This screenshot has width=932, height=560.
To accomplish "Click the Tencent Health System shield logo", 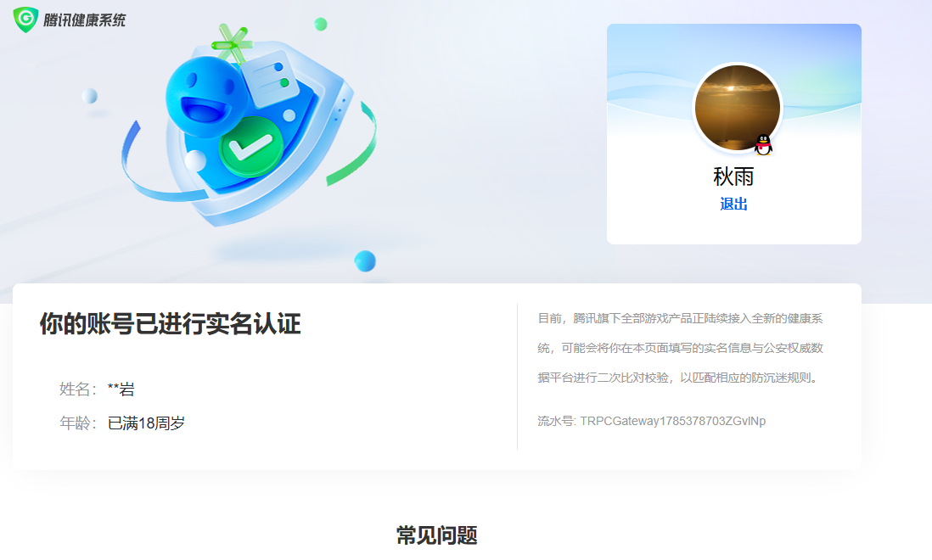I will click(x=25, y=20).
